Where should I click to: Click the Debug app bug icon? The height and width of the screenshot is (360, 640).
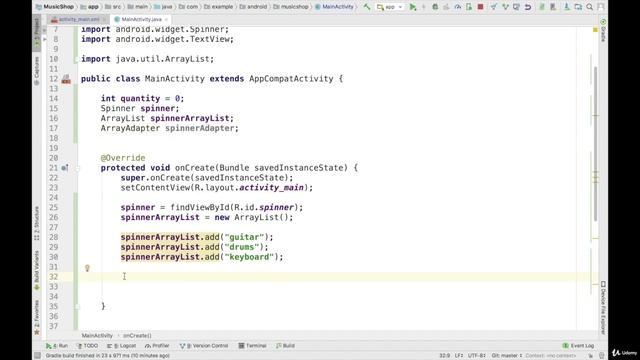pos(435,7)
